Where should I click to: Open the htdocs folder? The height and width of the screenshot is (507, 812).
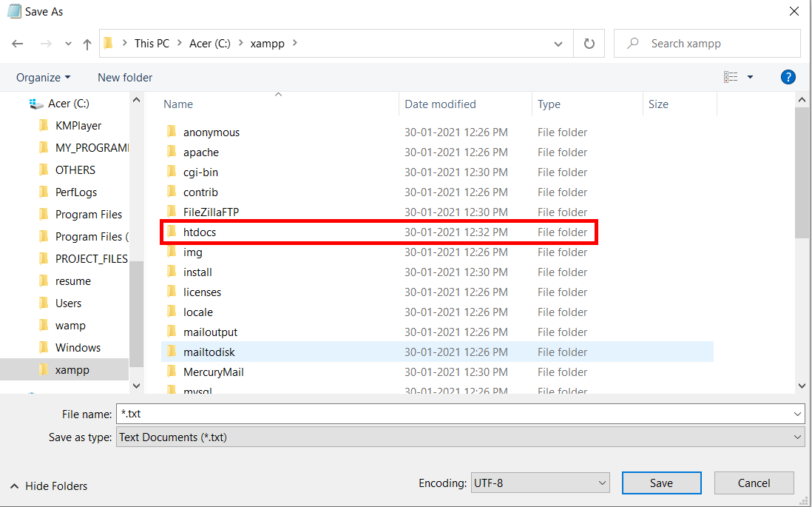pos(198,232)
